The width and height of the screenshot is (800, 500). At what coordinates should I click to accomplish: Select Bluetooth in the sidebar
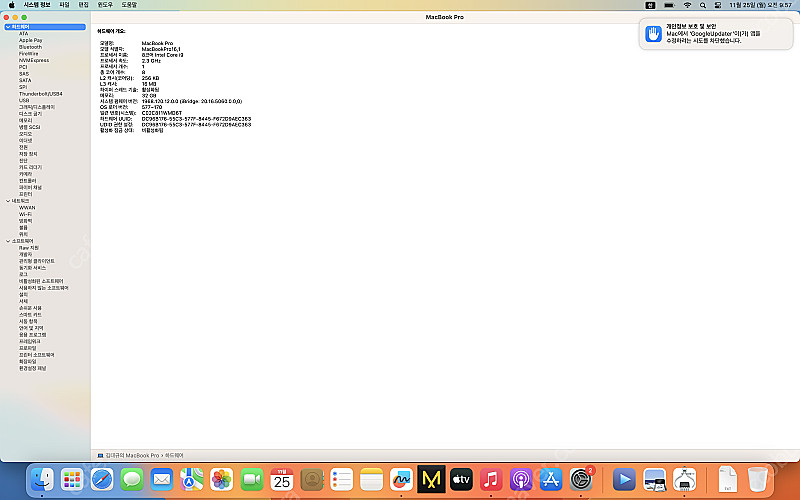31,47
